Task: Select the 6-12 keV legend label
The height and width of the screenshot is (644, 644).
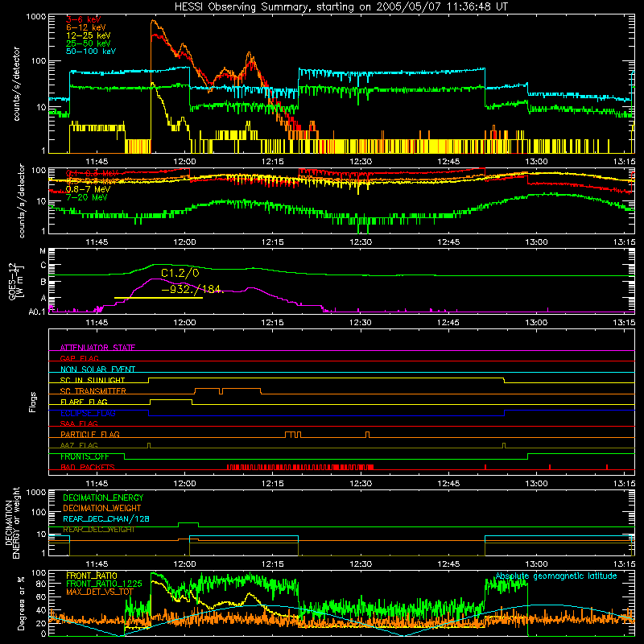Action: coord(85,27)
